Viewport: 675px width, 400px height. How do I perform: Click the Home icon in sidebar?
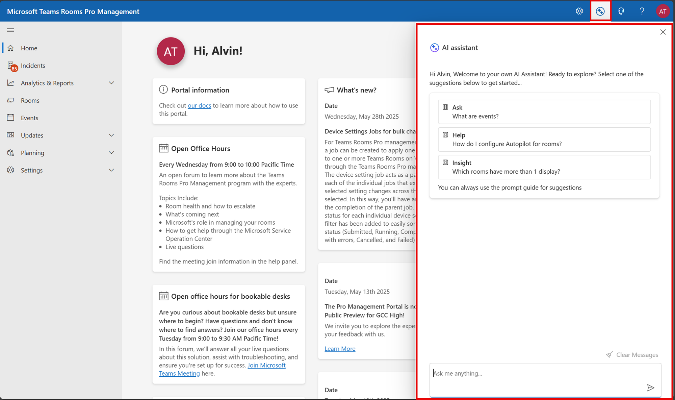(x=11, y=48)
